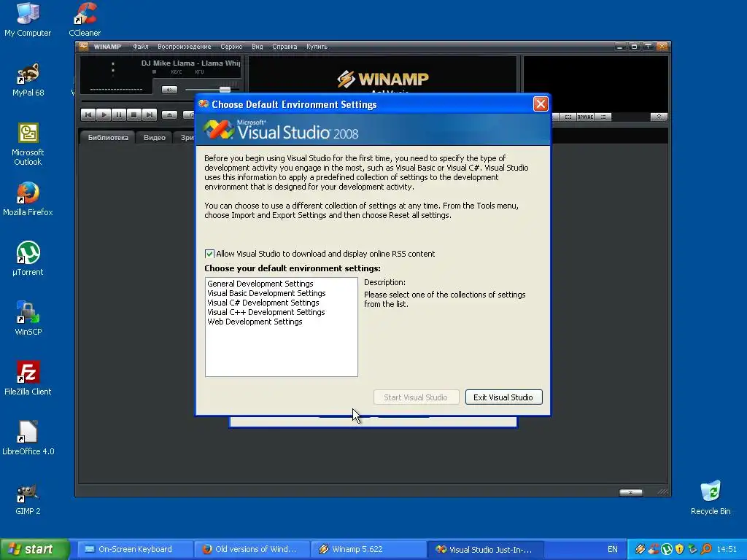Screen dimensions: 747x560
Task: Open the Сервис menu in Winamp
Action: [x=231, y=47]
